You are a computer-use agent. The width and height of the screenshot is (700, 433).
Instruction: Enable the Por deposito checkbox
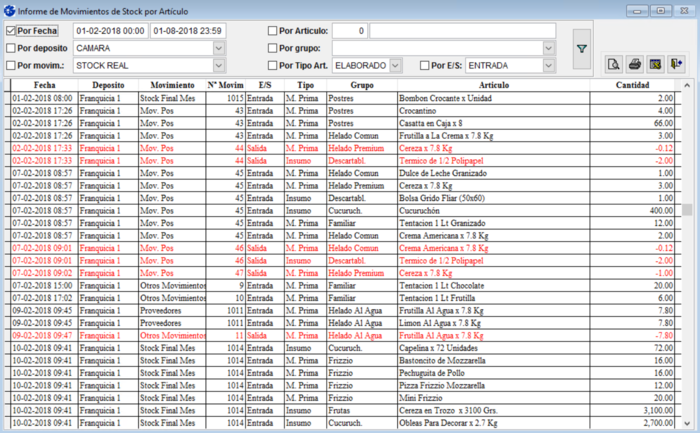[11, 48]
